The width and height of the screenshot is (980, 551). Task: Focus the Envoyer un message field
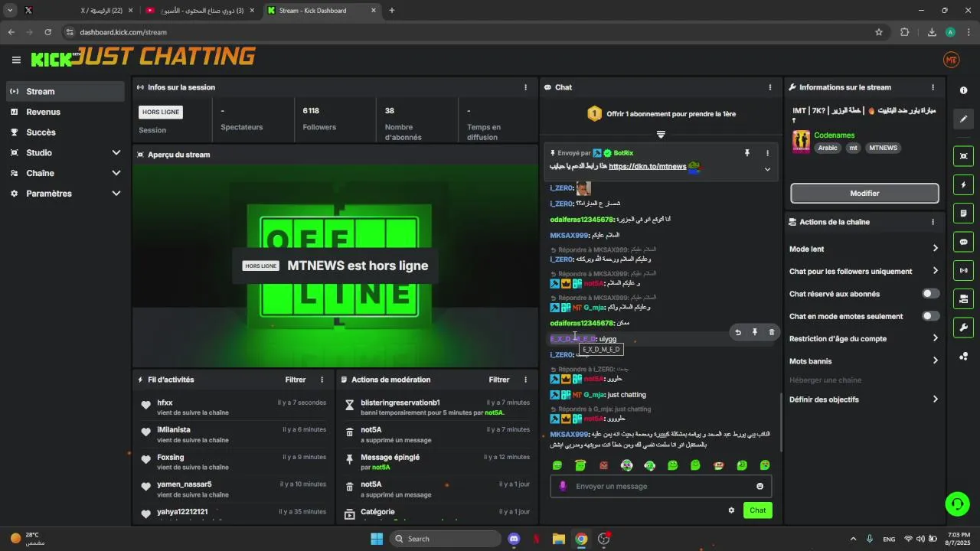(x=661, y=486)
